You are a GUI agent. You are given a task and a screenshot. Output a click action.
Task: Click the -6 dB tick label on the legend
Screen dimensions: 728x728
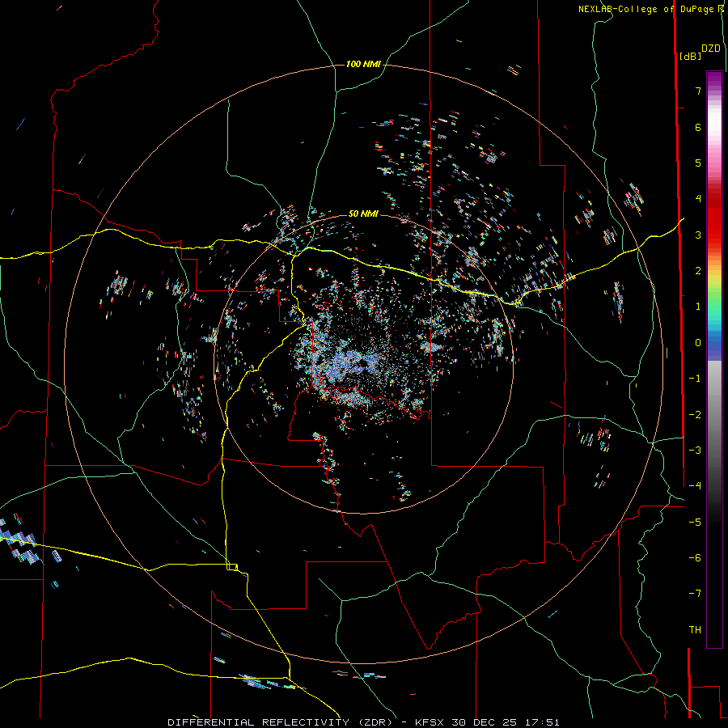(x=695, y=558)
